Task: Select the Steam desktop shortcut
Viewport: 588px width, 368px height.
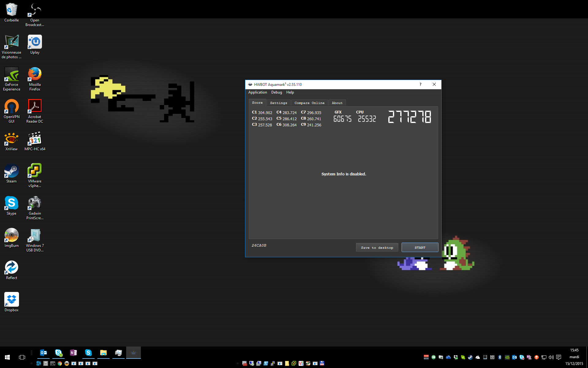Action: click(x=12, y=174)
